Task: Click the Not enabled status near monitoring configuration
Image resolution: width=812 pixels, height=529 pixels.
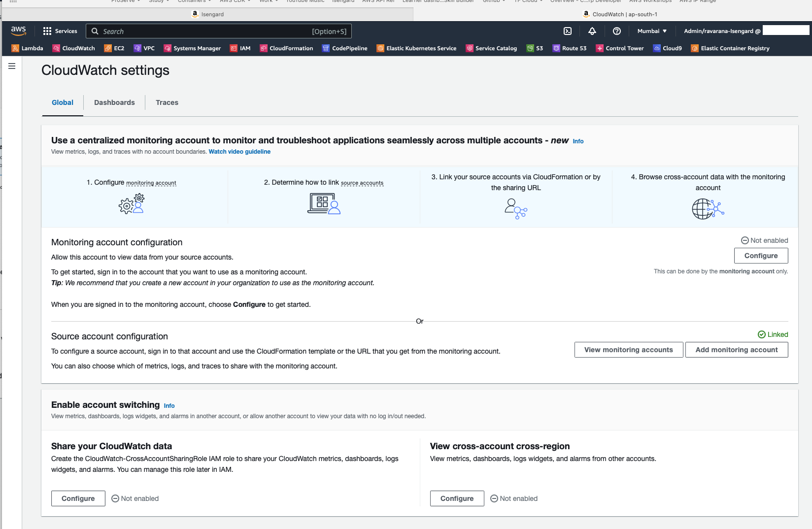Action: (764, 240)
